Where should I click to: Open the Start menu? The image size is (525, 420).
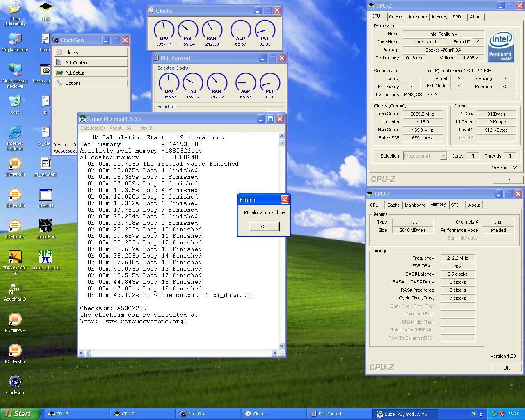tap(20, 414)
